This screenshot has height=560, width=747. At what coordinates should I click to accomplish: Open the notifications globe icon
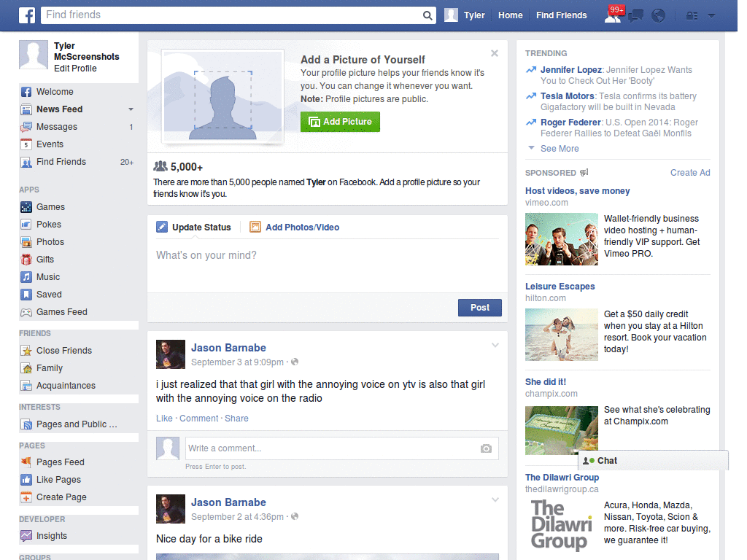click(659, 16)
